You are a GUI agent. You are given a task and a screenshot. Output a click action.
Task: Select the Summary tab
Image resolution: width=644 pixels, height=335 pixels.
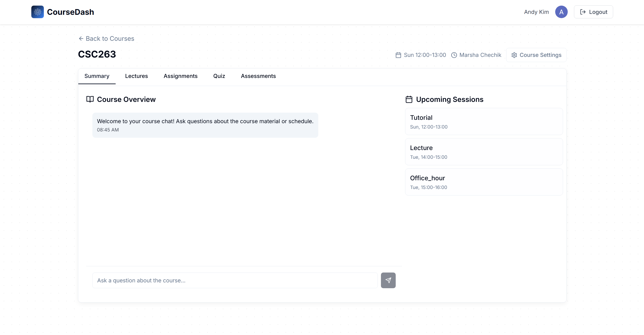coord(97,76)
